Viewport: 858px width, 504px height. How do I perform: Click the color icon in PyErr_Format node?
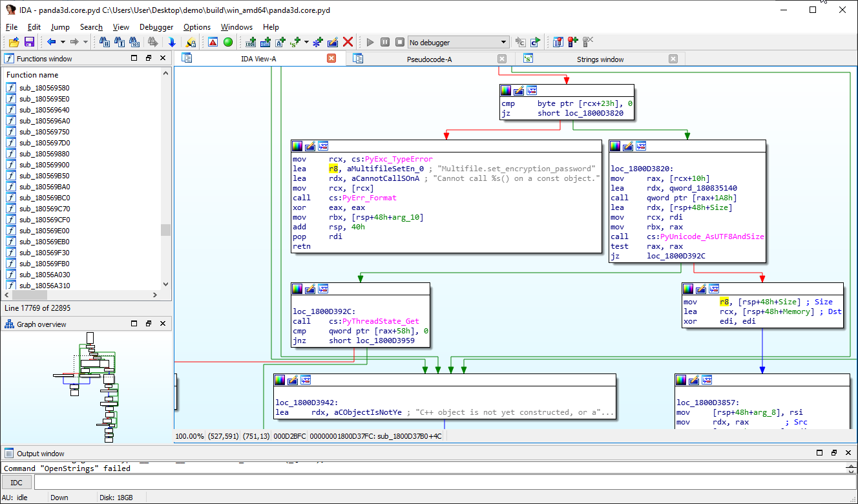(297, 146)
